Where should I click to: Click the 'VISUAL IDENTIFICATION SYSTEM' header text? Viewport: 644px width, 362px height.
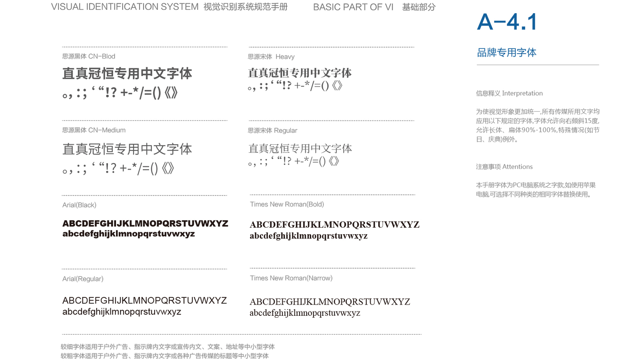124,7
